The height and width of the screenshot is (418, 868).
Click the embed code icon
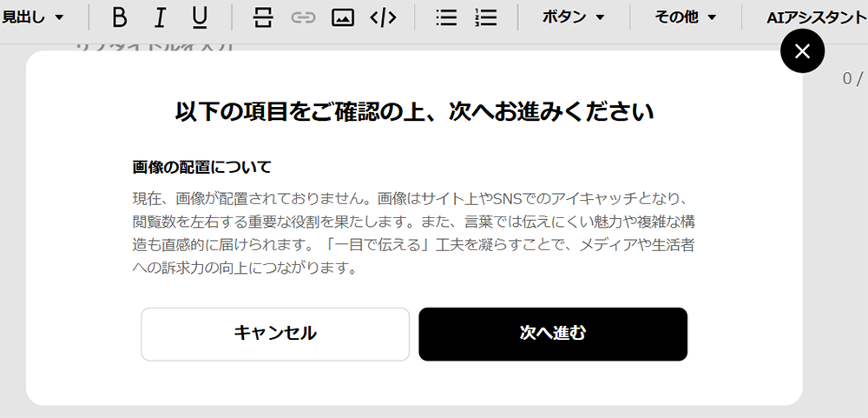383,17
